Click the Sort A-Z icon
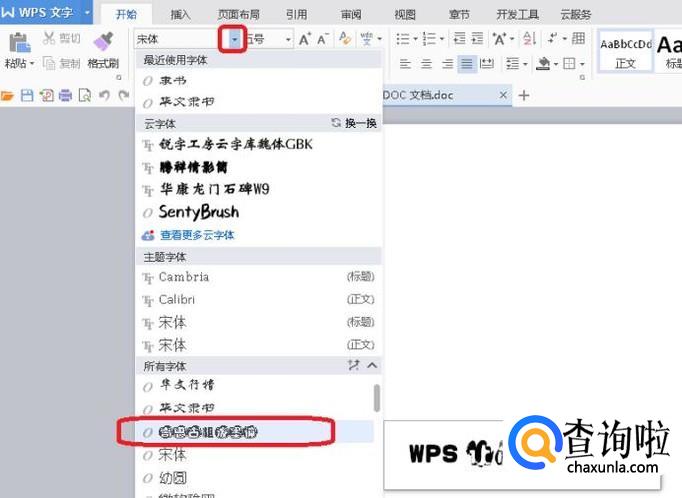Viewport: 682px width, 498px height. (x=529, y=39)
